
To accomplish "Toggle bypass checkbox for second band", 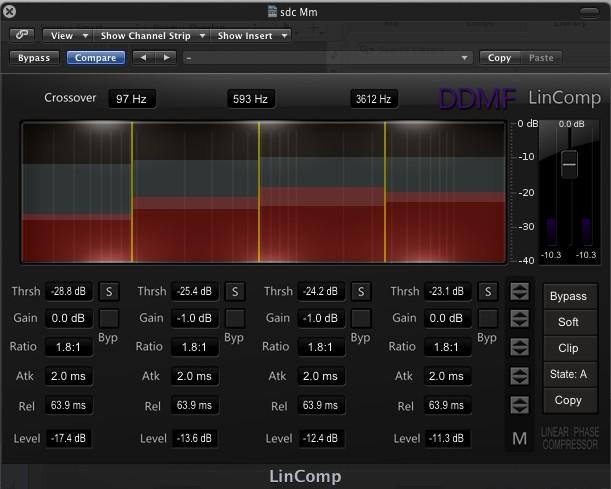I will pos(235,318).
